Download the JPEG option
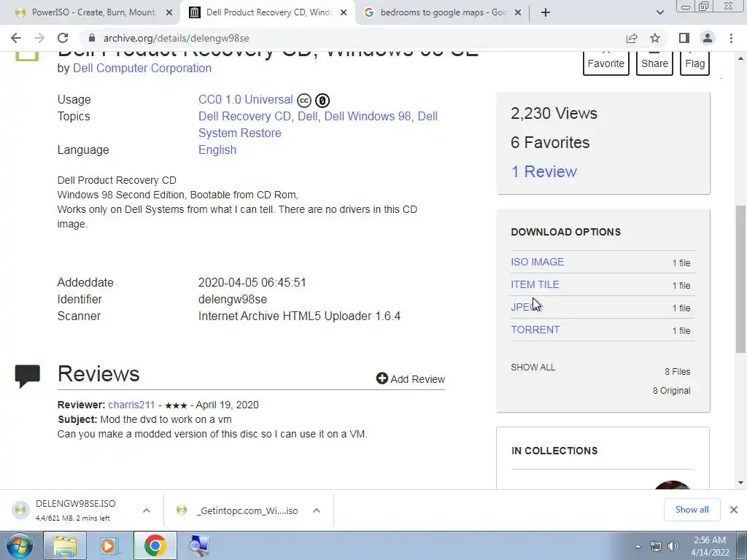Image resolution: width=747 pixels, height=560 pixels. coord(525,307)
